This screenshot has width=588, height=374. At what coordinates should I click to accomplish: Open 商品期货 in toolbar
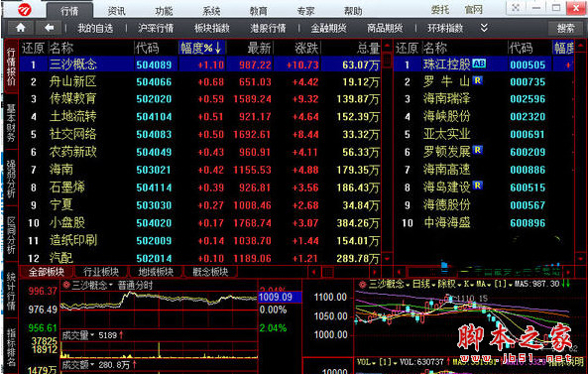tap(385, 28)
